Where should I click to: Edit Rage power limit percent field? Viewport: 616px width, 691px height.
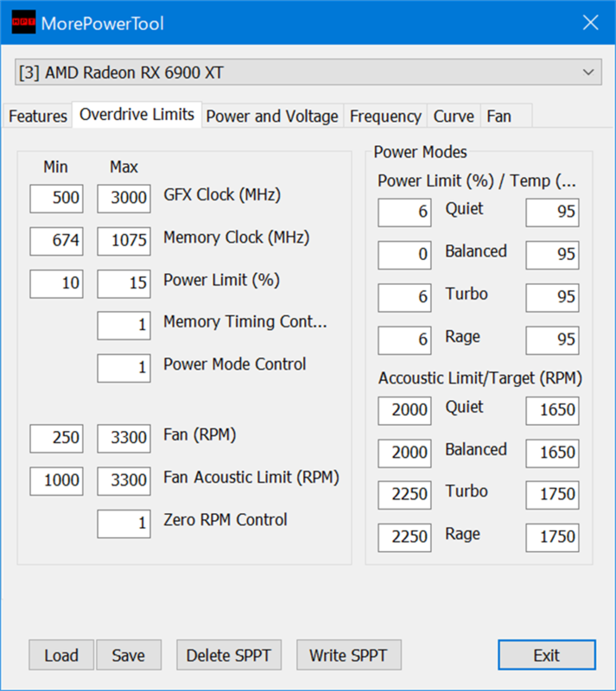point(404,340)
